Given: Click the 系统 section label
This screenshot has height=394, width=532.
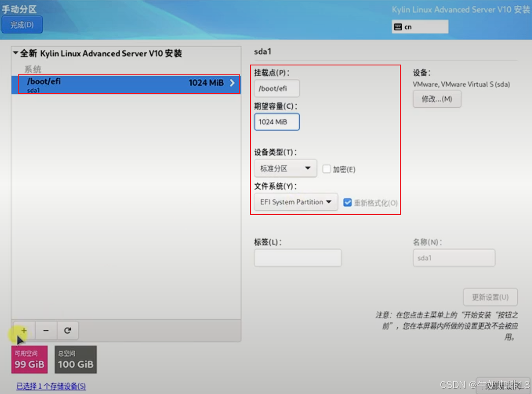Looking at the screenshot, I should click(x=32, y=69).
